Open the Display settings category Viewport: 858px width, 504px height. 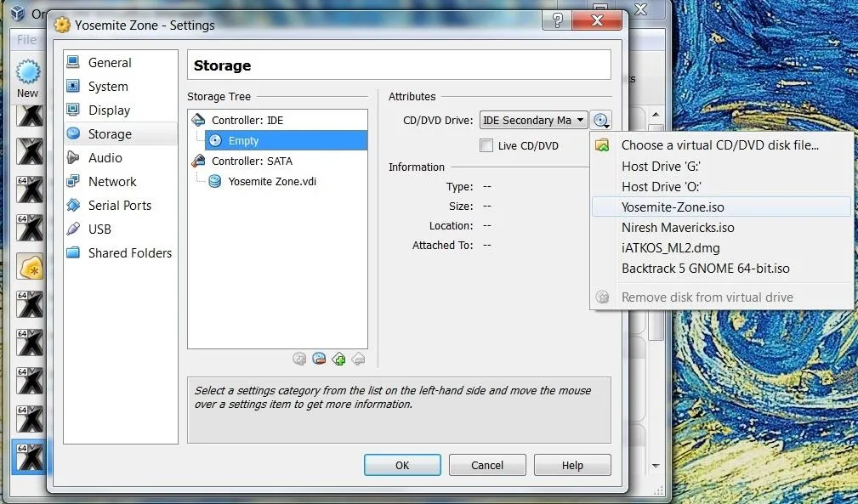(121, 110)
